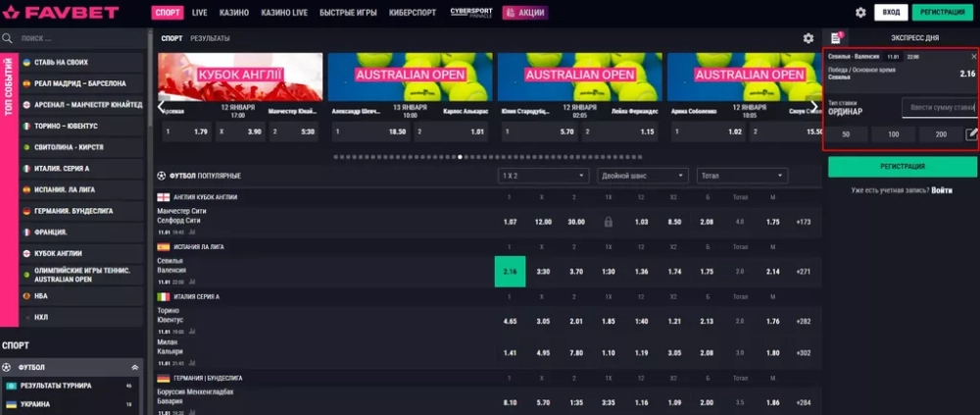Choose quick stake 100
980x415 pixels.
[x=893, y=134]
